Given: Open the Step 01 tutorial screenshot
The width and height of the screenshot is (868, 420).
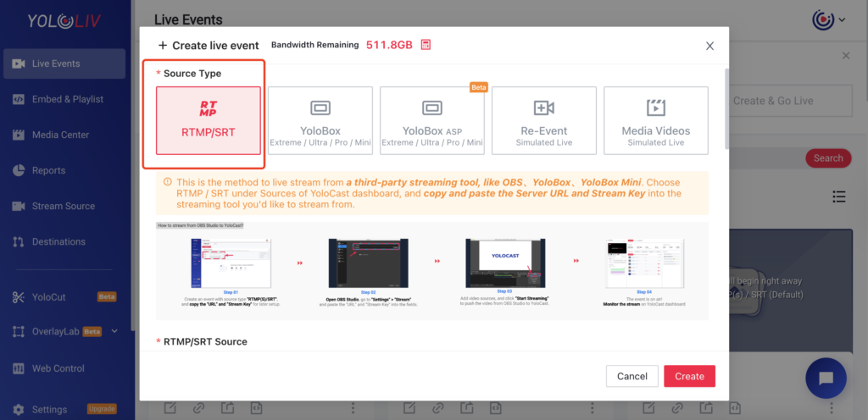Looking at the screenshot, I should (x=231, y=263).
